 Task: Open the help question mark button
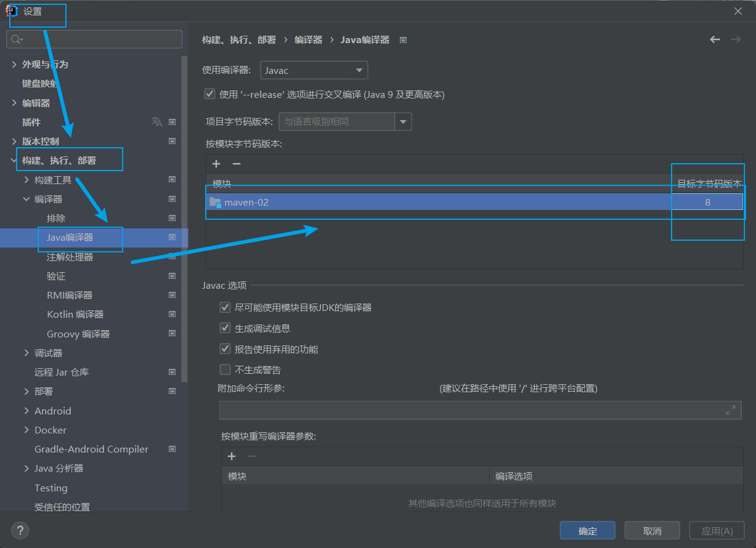point(20,530)
